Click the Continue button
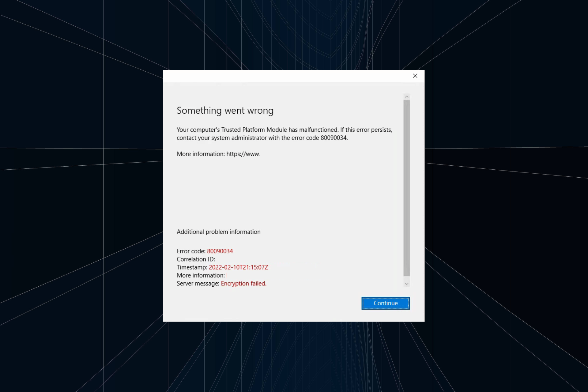This screenshot has width=588, height=392. coord(386,303)
